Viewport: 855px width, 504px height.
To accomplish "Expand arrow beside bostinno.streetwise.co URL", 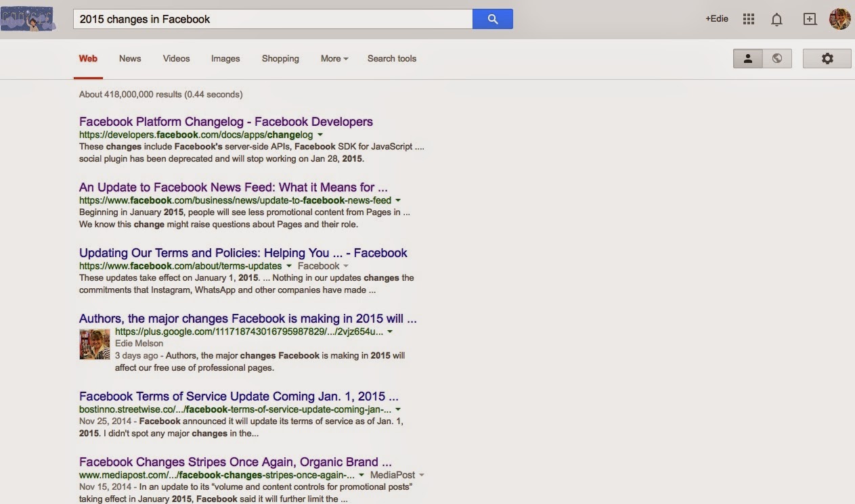I will [x=398, y=410].
